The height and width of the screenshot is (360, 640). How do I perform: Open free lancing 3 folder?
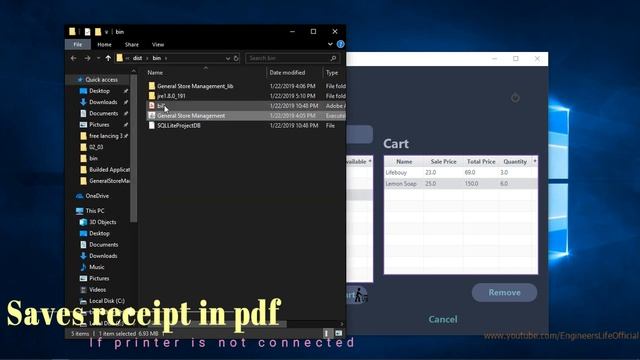tap(106, 136)
